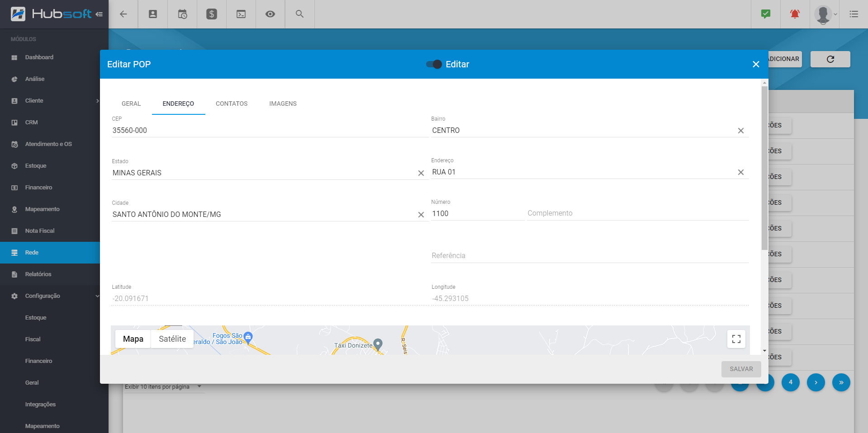Click the green checkmark chat icon
The width and height of the screenshot is (868, 433).
point(766,14)
